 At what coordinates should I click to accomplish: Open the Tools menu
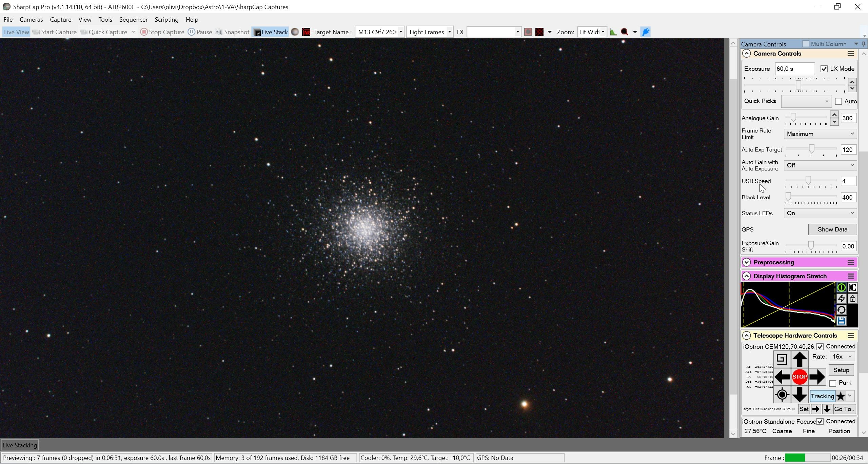tap(105, 20)
